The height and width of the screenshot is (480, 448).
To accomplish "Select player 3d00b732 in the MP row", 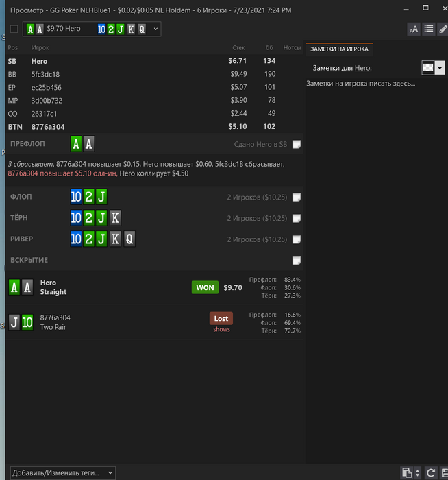I will 47,101.
